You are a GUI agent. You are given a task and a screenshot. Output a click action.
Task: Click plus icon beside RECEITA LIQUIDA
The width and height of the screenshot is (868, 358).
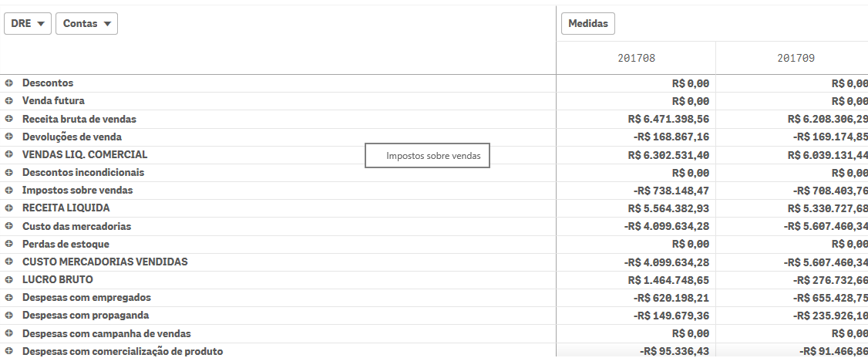pyautogui.click(x=9, y=208)
